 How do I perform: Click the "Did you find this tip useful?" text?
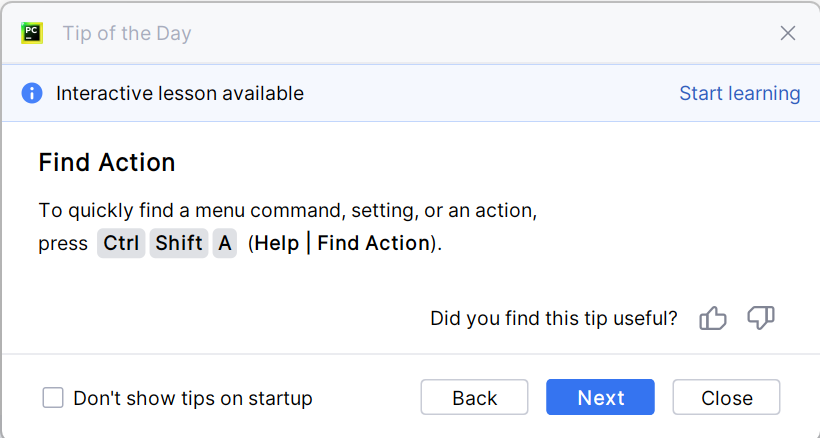coord(554,319)
